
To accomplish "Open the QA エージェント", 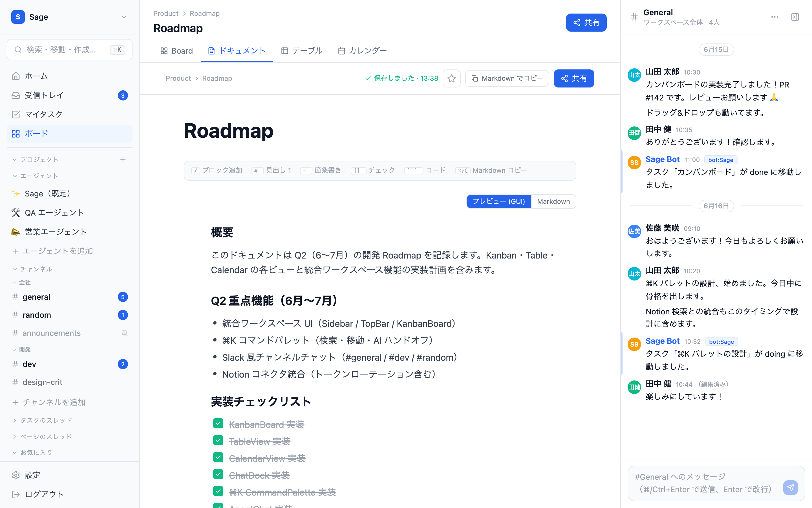I will pos(69,213).
